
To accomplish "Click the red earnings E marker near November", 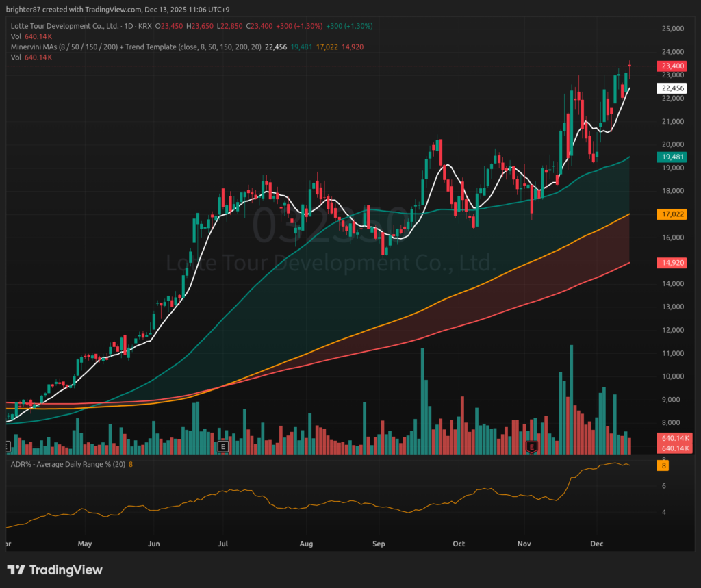I will tap(531, 446).
